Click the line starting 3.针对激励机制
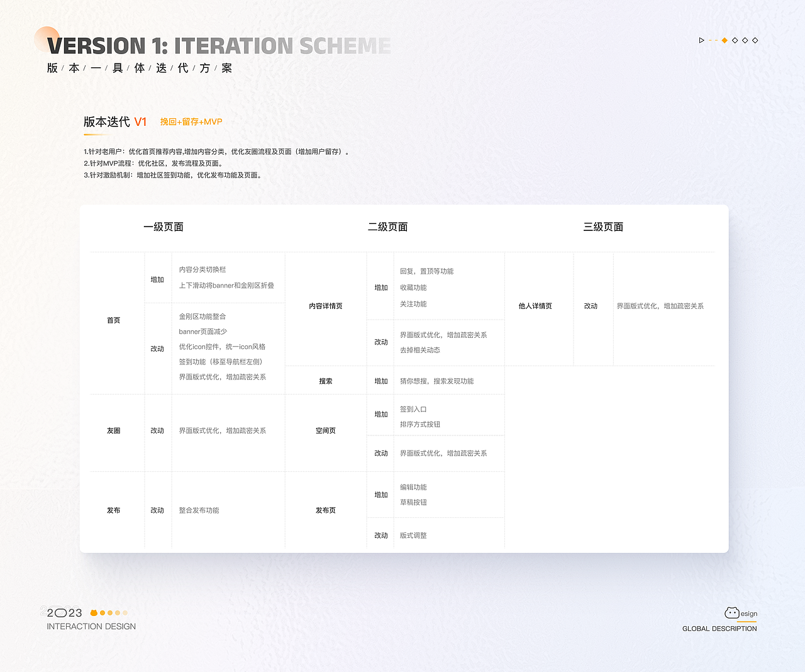 coord(173,176)
